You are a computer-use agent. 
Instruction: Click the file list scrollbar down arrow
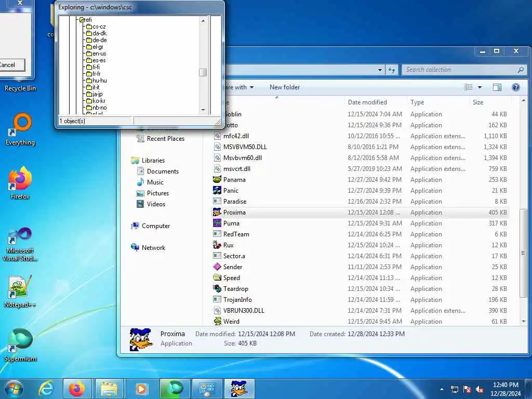(x=523, y=321)
